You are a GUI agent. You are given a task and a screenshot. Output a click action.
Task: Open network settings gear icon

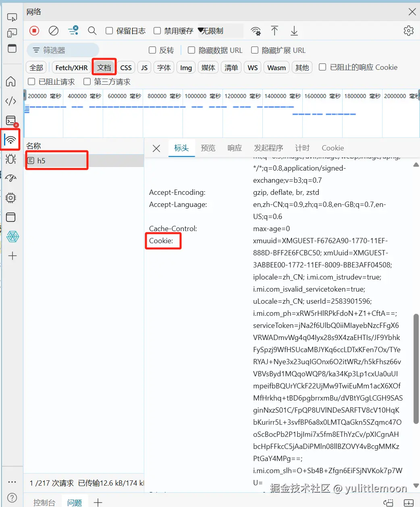click(x=409, y=31)
